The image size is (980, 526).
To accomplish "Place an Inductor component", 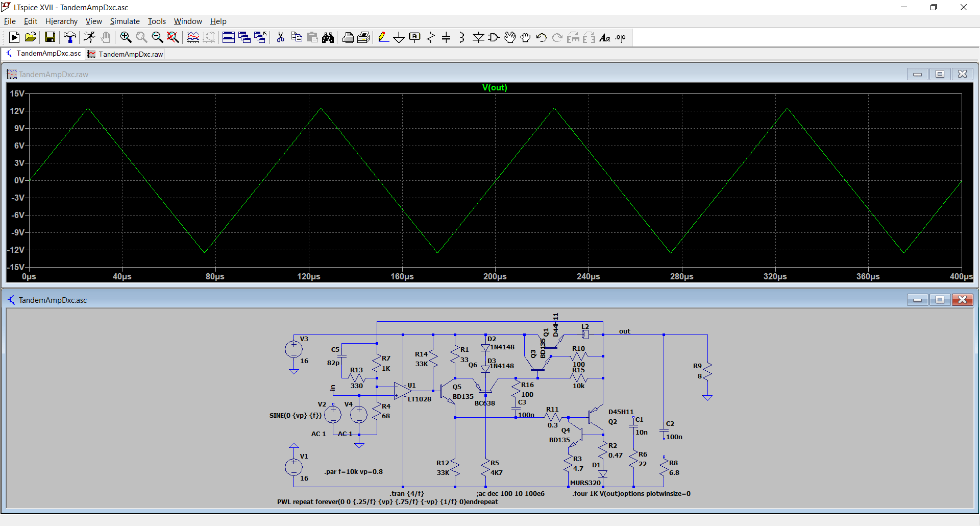I will pos(462,37).
